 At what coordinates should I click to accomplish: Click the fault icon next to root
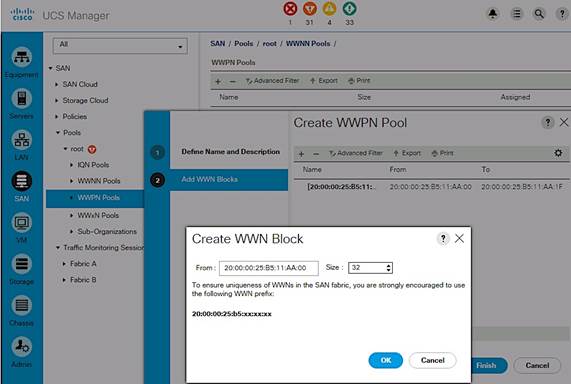click(92, 149)
